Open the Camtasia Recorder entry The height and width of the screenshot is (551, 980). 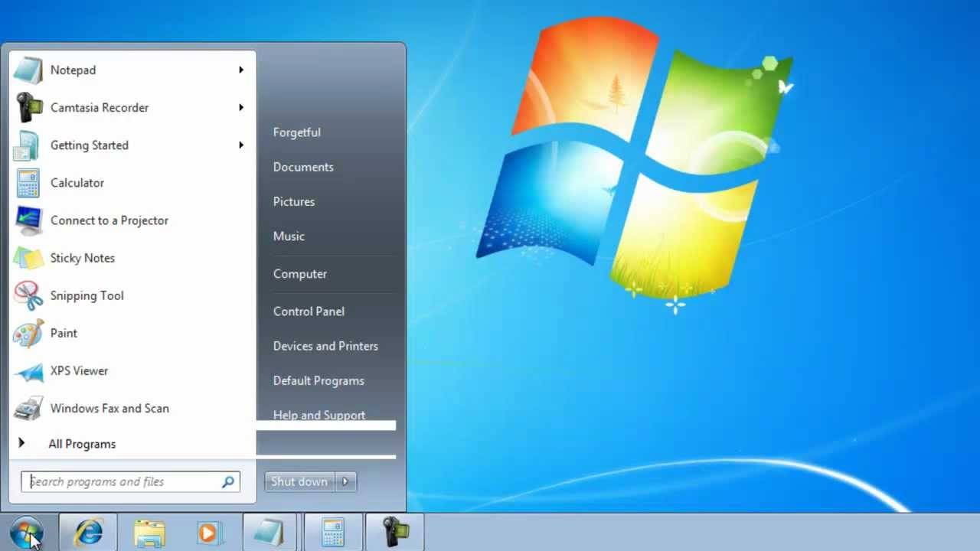[x=132, y=107]
